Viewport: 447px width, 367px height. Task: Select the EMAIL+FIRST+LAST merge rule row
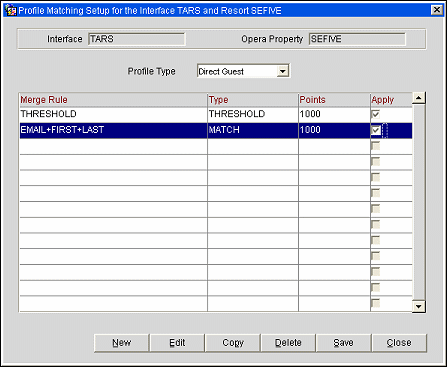pos(216,130)
